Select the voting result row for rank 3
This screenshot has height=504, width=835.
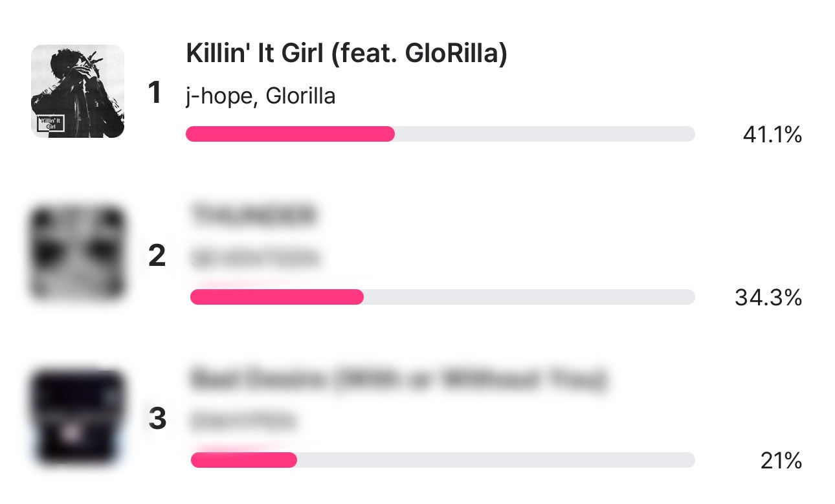point(417,417)
